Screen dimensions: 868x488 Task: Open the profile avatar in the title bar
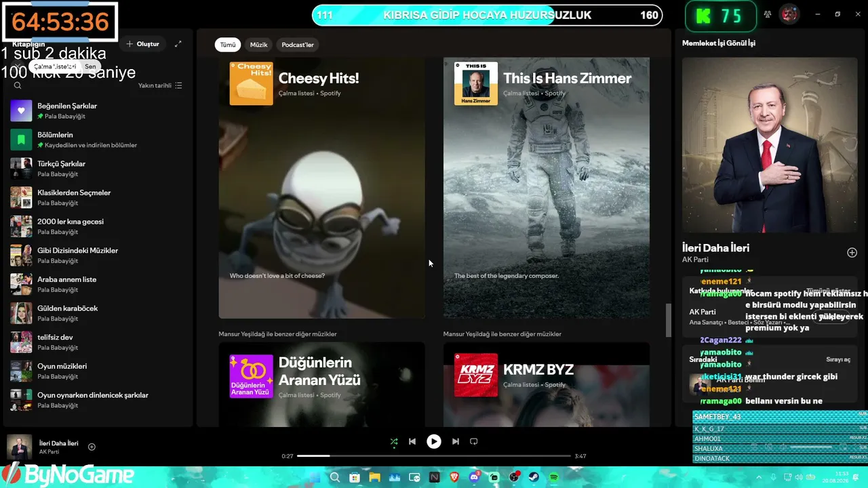[789, 14]
